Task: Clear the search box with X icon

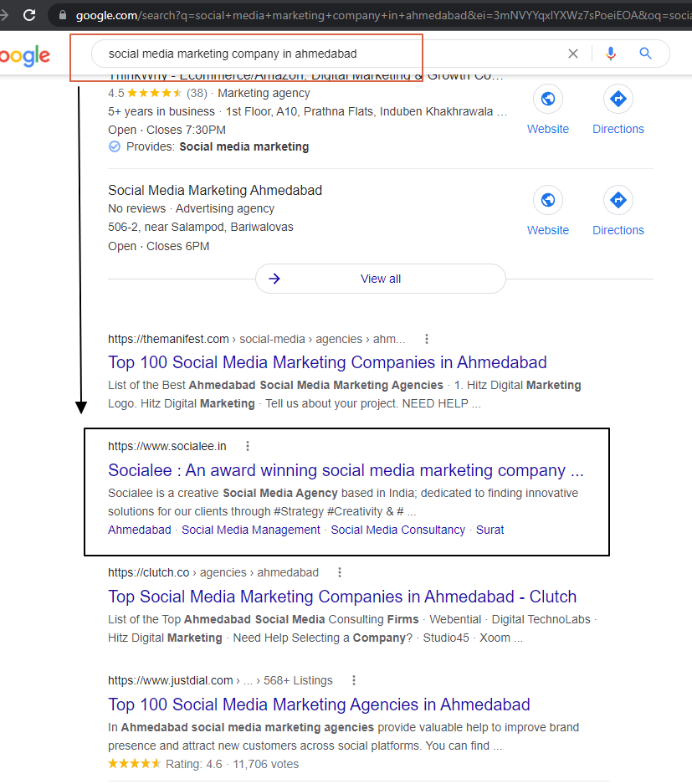Action: click(x=573, y=54)
